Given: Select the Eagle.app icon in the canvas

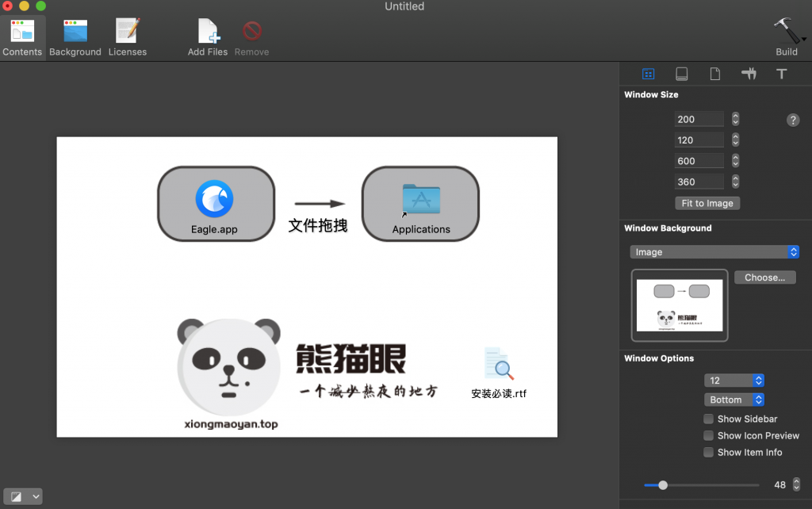Looking at the screenshot, I should click(x=214, y=199).
